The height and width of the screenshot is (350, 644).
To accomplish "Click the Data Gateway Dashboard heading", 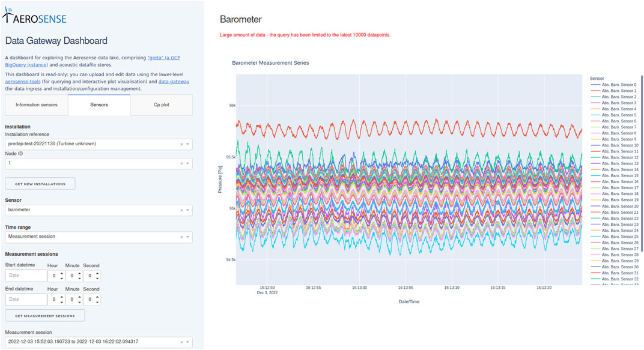I will 56,41.
